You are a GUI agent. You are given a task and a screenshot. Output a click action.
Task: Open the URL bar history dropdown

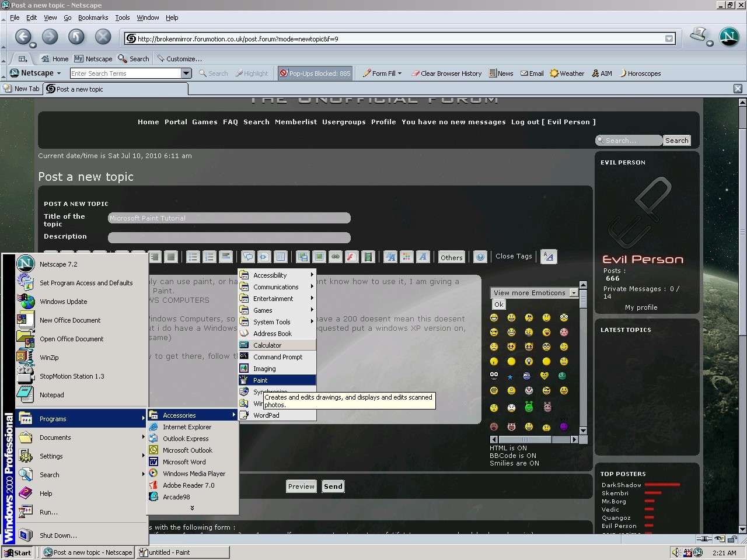tap(669, 39)
